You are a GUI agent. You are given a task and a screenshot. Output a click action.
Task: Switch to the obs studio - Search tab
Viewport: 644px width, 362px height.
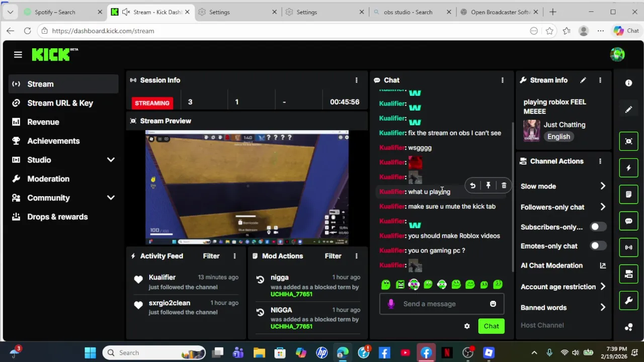click(x=412, y=12)
